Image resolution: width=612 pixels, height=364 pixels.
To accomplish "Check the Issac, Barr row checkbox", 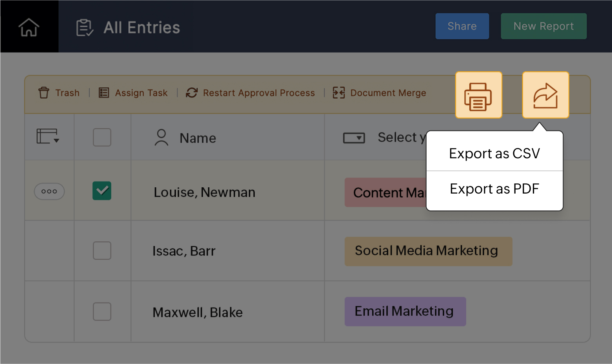I will [102, 250].
